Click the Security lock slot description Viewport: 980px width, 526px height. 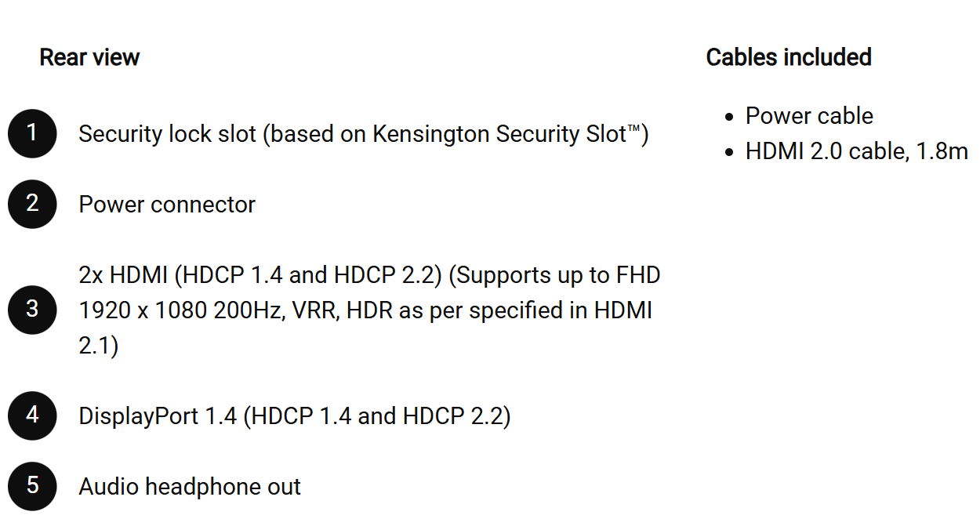click(x=364, y=134)
